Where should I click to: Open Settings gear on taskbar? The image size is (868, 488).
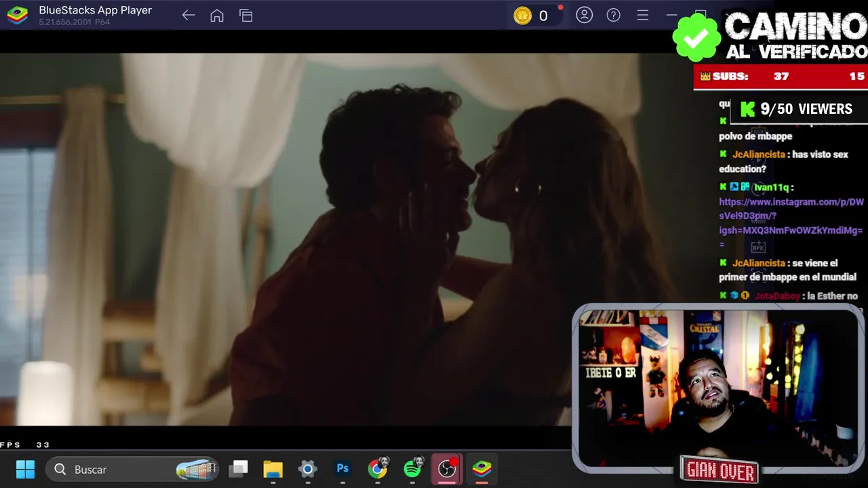click(x=308, y=469)
